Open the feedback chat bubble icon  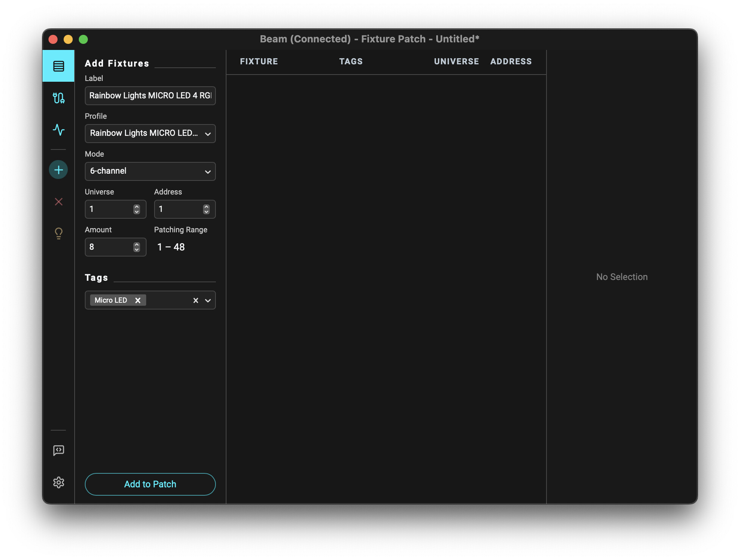(x=58, y=450)
